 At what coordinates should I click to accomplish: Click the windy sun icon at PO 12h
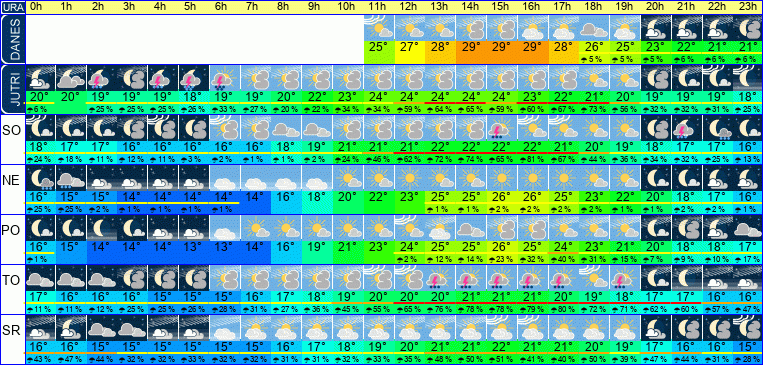coord(409,227)
